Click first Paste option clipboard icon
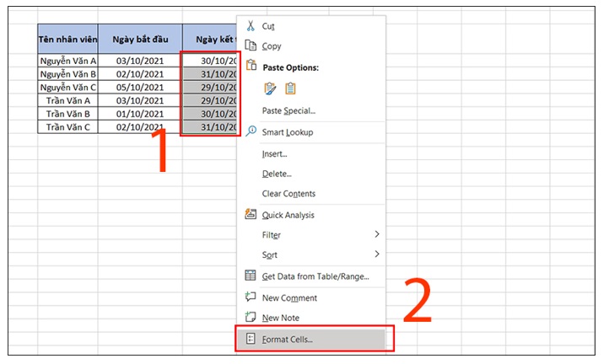 click(x=270, y=88)
